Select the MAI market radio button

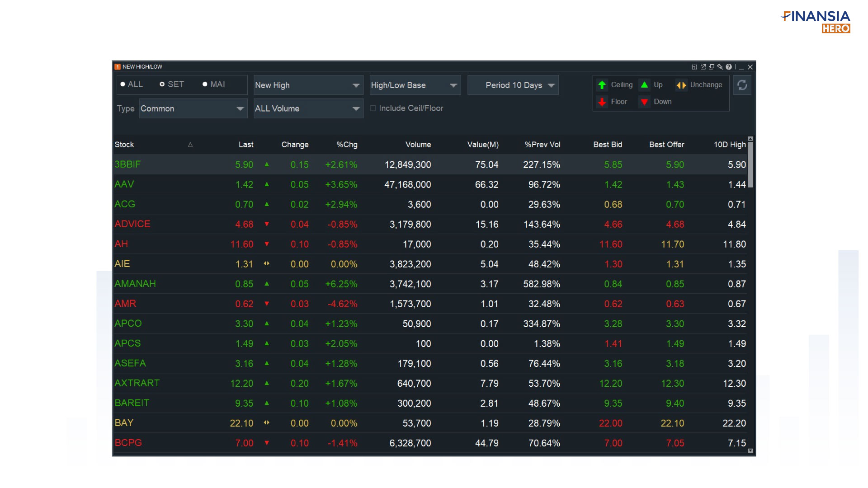pyautogui.click(x=205, y=84)
